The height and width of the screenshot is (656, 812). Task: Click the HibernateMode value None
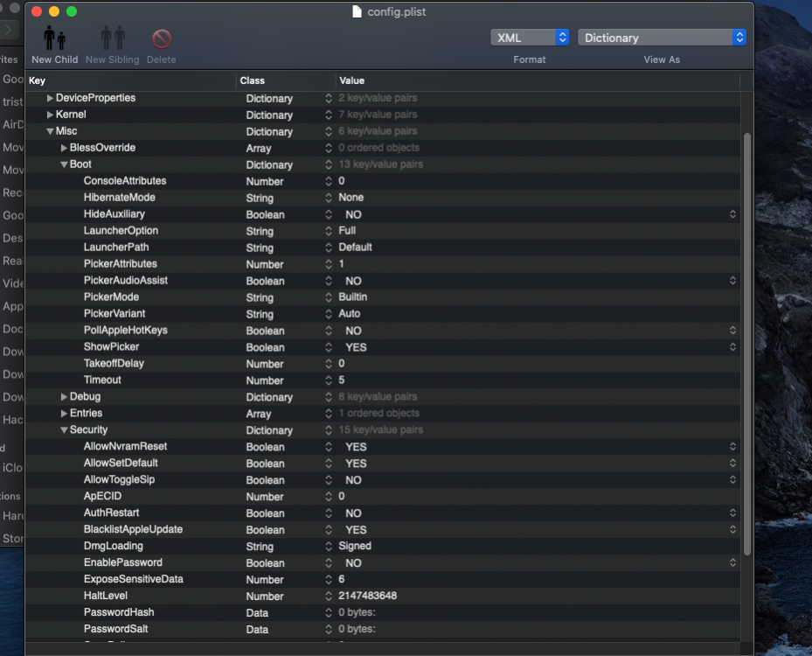pyautogui.click(x=351, y=198)
